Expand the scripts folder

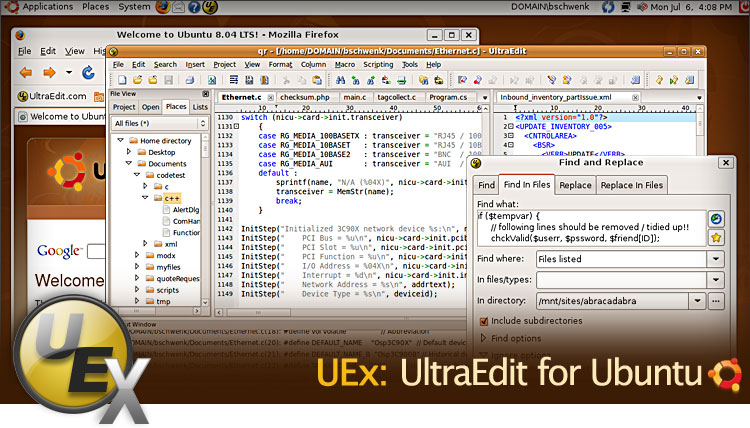click(x=137, y=290)
